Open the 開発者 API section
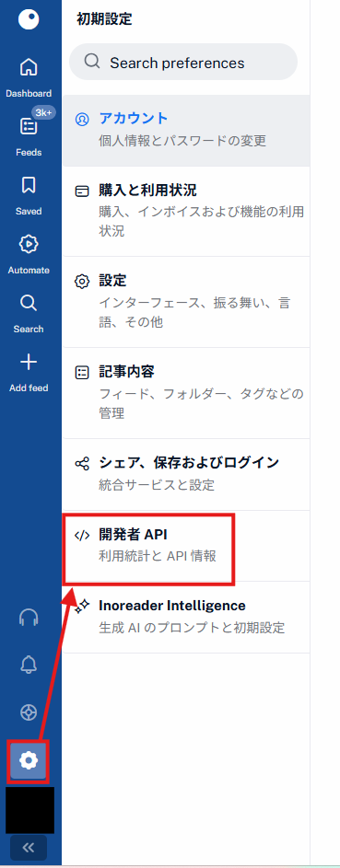Viewport: 340px width, 868px height. [187, 547]
